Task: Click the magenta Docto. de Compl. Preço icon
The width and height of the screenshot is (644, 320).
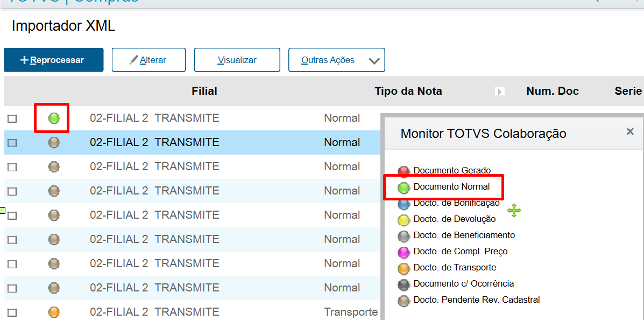Action: point(405,251)
